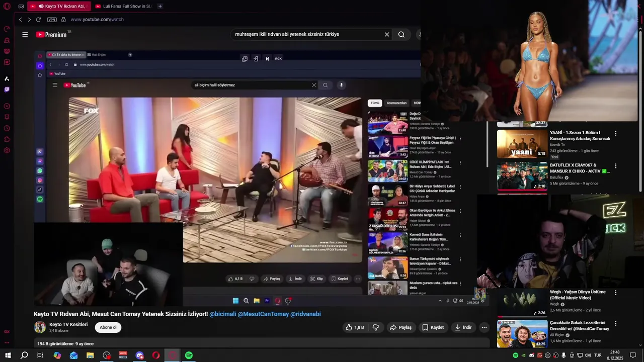This screenshot has width=644, height=362.
Task: Run search with the magnifier button
Action: pos(401,35)
